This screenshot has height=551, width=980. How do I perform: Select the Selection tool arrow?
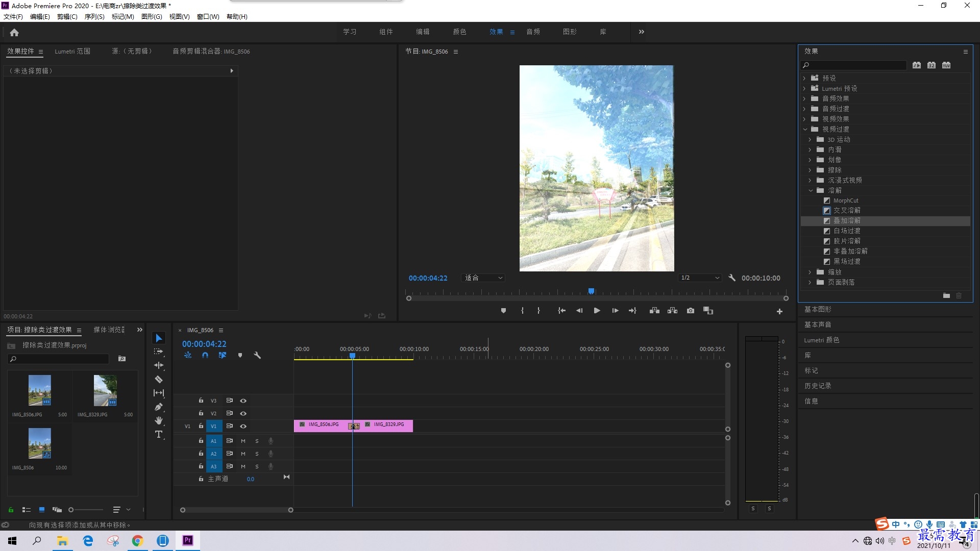[159, 338]
